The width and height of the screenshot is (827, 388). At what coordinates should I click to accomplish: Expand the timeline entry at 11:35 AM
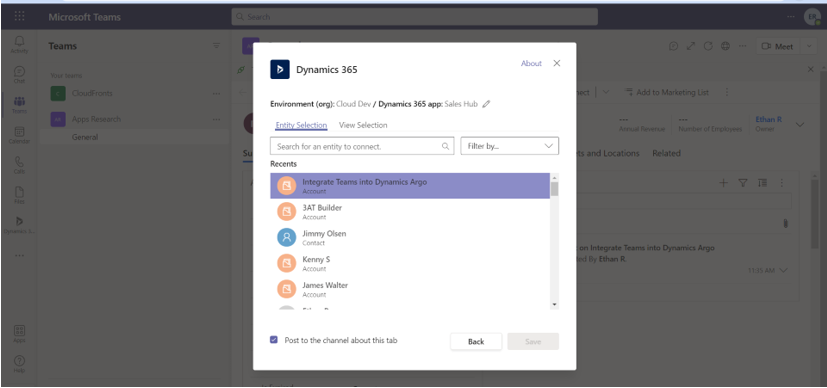[x=783, y=270]
